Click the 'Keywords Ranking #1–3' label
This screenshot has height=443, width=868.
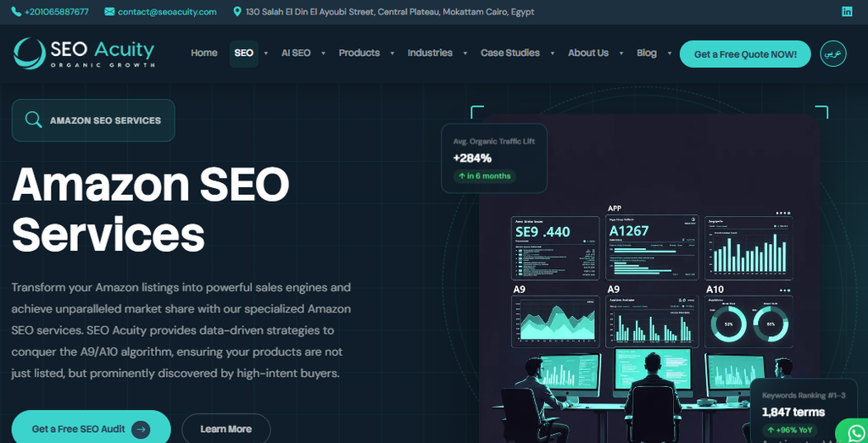(x=804, y=396)
